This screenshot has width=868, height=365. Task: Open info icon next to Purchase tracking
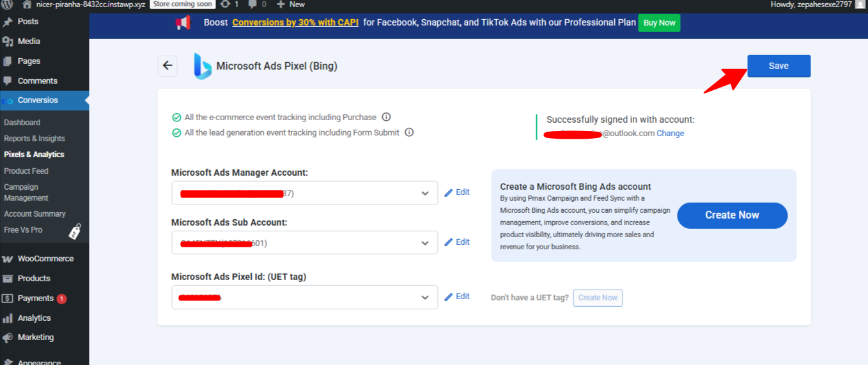click(x=386, y=117)
